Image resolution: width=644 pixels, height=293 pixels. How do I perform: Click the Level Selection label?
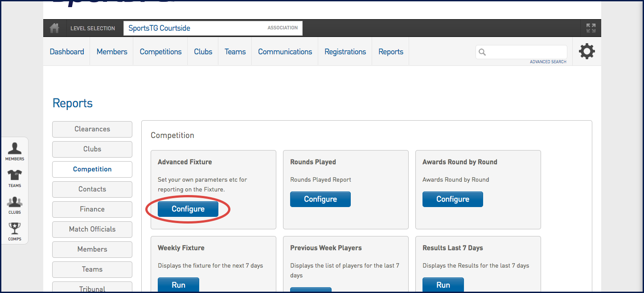click(x=93, y=28)
